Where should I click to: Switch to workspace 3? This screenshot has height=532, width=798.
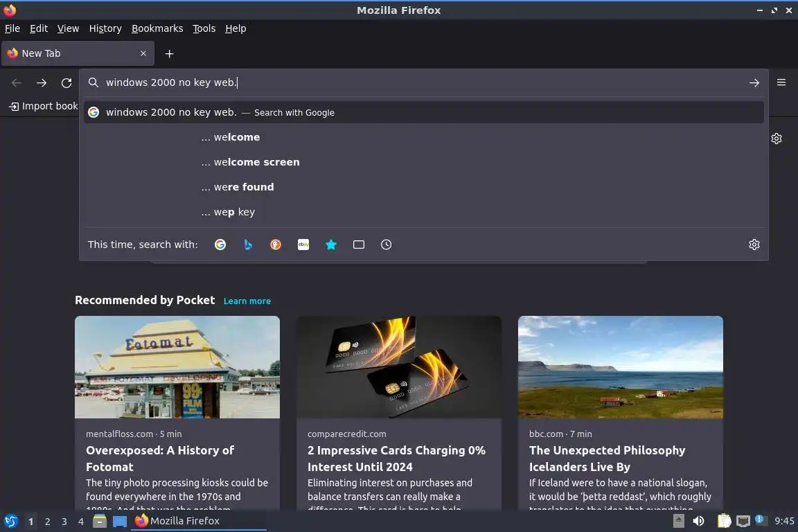click(x=64, y=522)
